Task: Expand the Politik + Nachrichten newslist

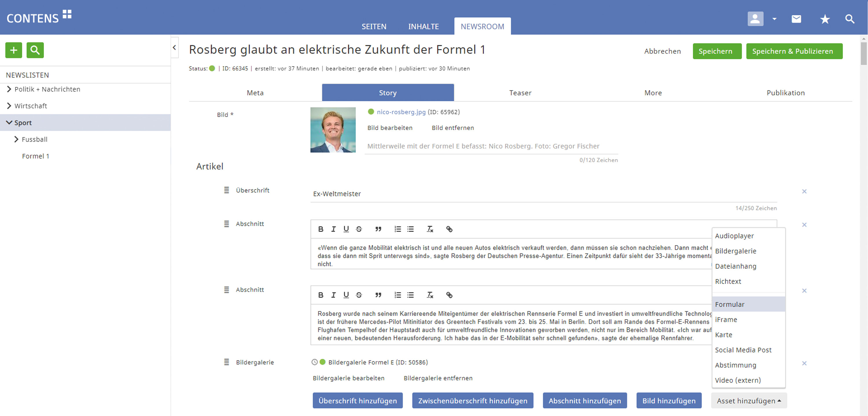Action: (x=9, y=89)
